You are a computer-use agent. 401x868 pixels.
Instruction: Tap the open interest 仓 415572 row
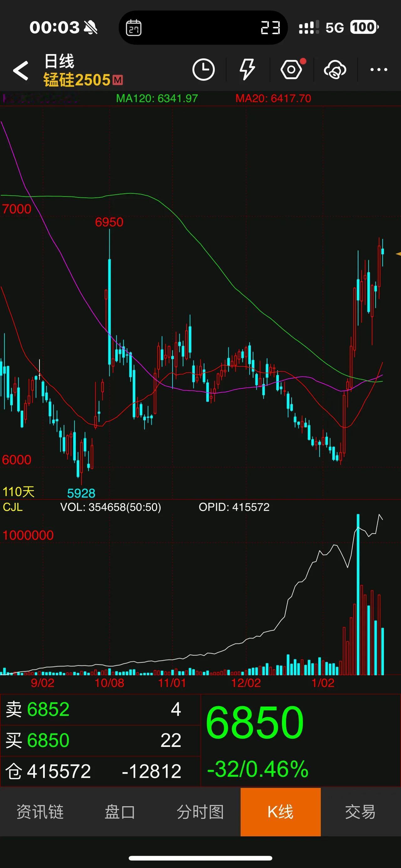coord(101,771)
